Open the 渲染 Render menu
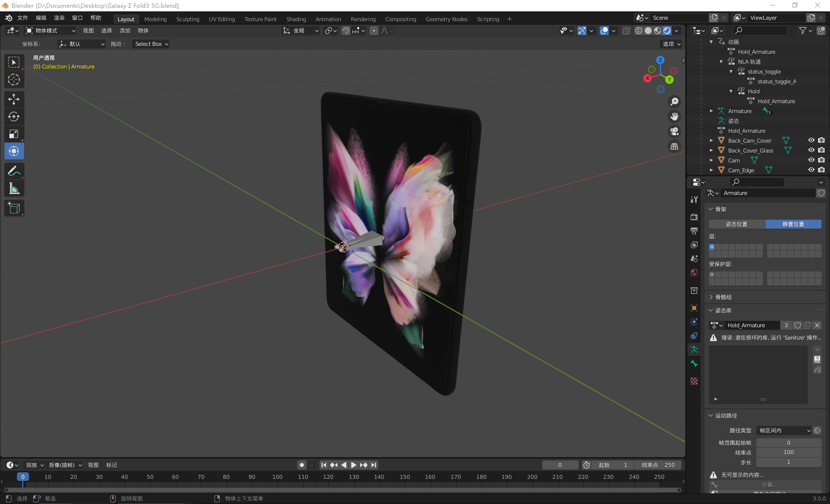This screenshot has height=504, width=830. 59,18
